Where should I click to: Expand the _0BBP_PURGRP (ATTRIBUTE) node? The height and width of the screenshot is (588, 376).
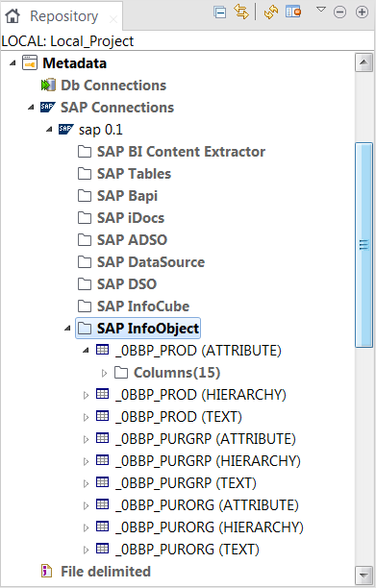coord(86,439)
